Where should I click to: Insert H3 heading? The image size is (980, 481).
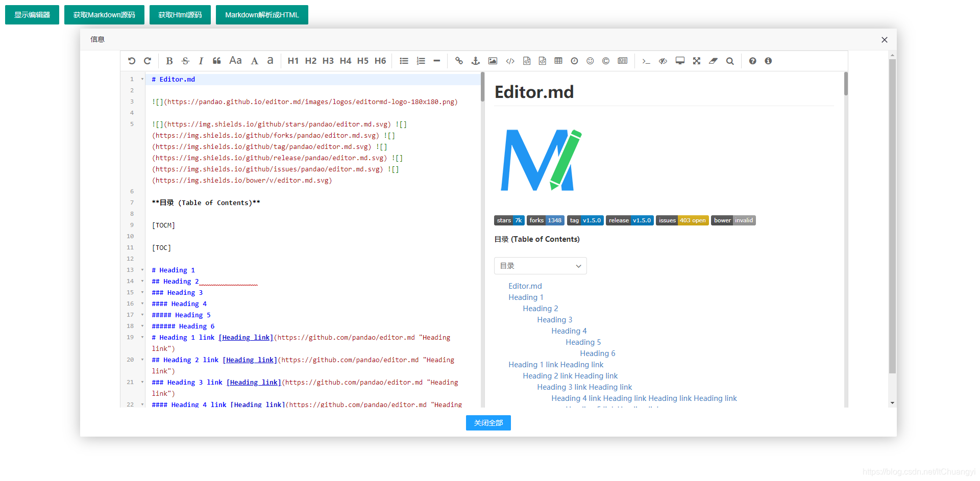(x=328, y=61)
